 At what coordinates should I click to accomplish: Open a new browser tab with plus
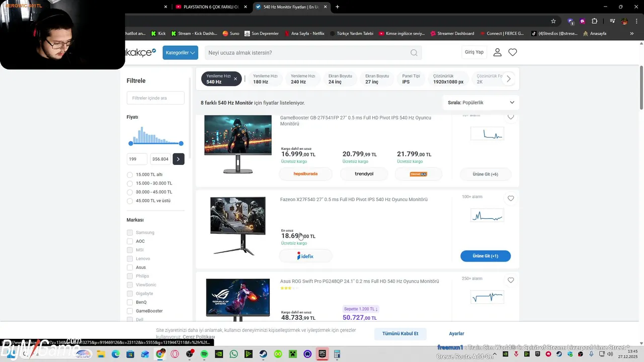pyautogui.click(x=337, y=7)
